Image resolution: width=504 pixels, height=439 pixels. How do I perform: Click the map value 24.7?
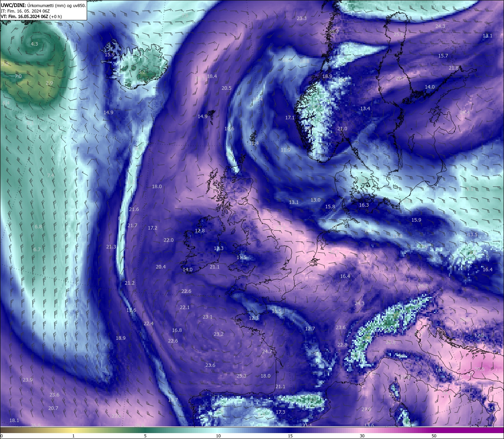tap(267, 351)
